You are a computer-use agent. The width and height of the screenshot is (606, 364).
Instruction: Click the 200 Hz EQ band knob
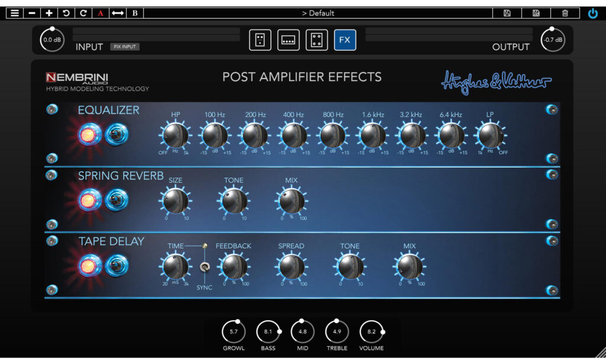coord(254,136)
